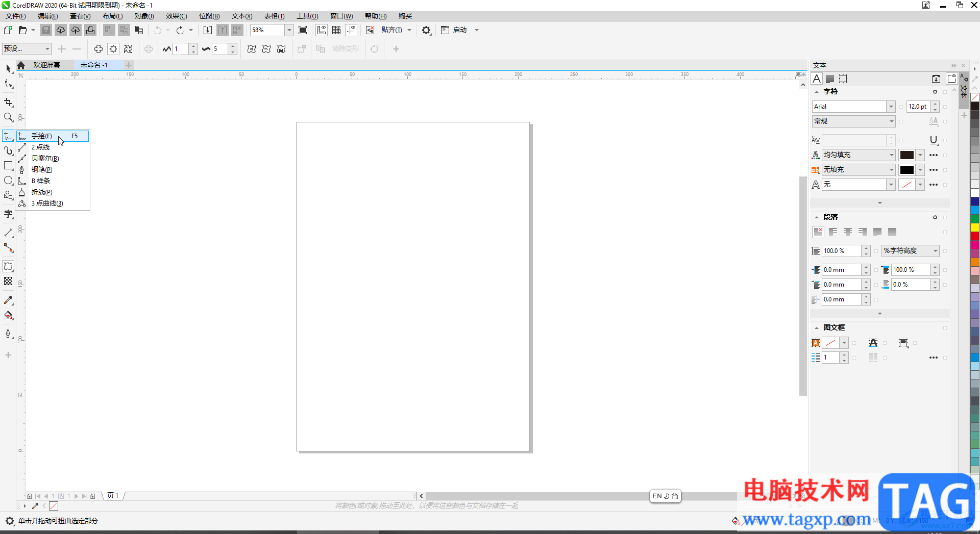Click the no-color swatch in document palette
The image size is (980, 534).
click(54, 506)
